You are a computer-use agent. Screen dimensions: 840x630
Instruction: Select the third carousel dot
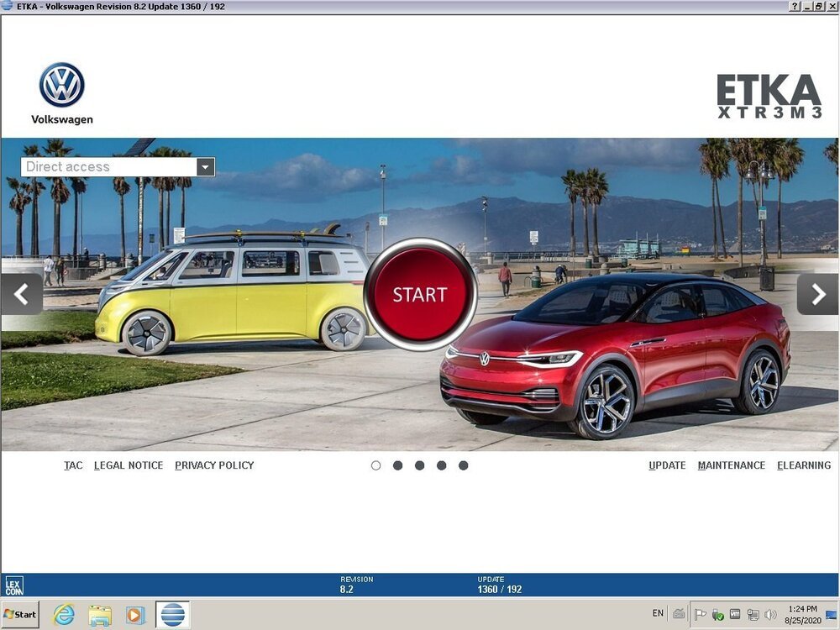pyautogui.click(x=419, y=465)
